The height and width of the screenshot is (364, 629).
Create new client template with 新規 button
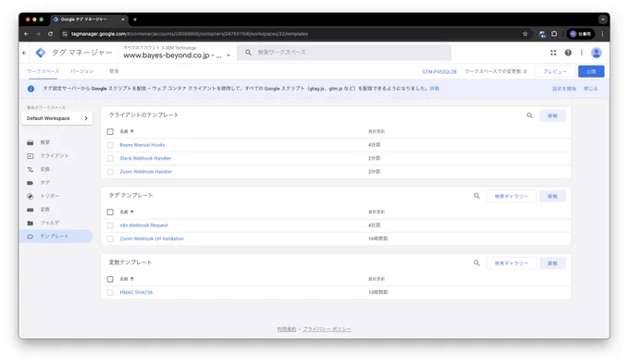pos(553,115)
